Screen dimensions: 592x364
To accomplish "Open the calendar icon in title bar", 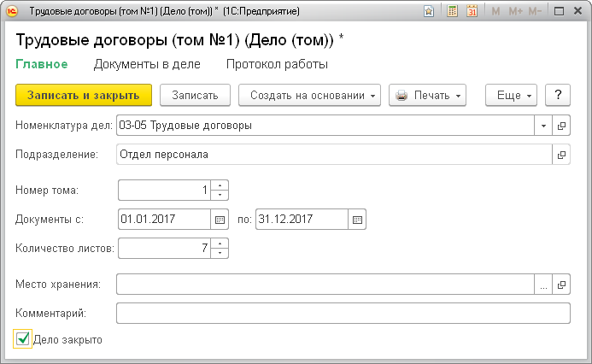I will point(472,11).
